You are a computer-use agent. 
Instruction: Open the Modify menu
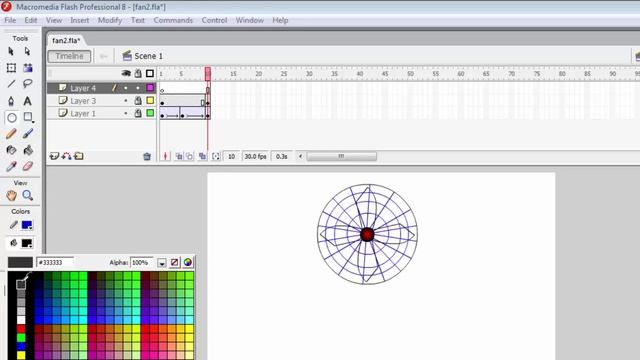110,20
